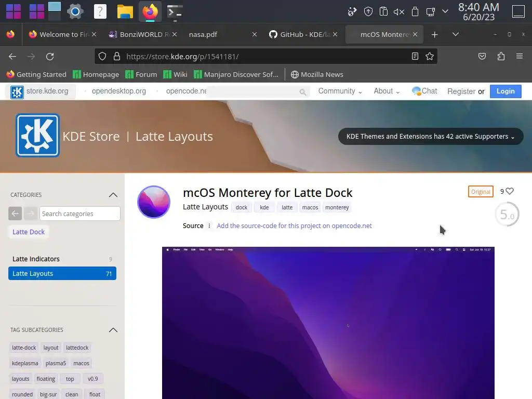
Task: Click the site security padlock icon
Action: 117,56
